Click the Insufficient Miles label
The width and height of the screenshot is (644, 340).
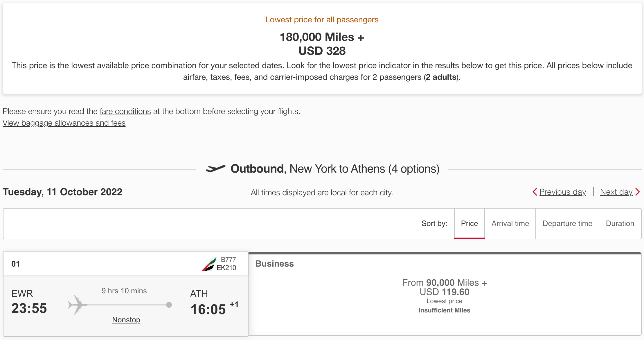(444, 310)
